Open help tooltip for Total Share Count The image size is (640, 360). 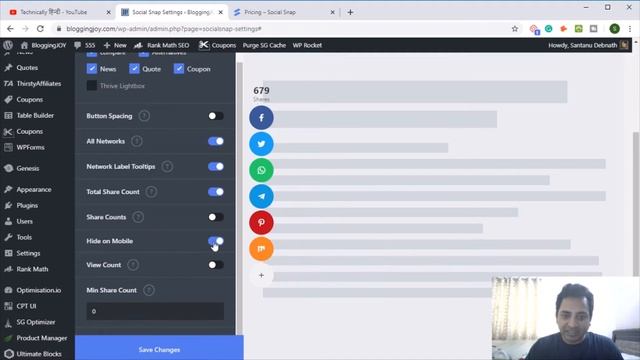151,192
